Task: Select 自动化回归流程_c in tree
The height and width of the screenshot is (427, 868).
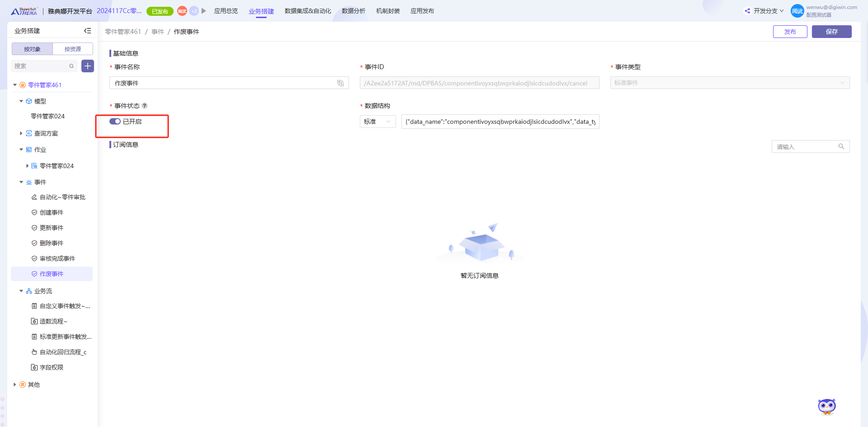Action: coord(63,352)
